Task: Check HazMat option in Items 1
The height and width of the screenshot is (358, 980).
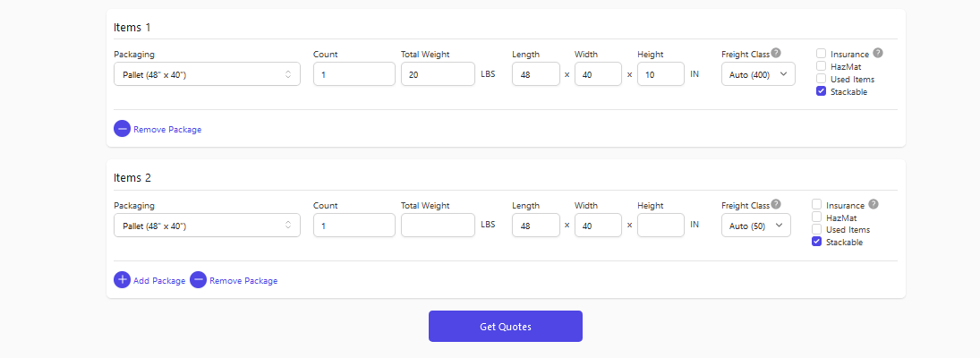Action: [822, 65]
